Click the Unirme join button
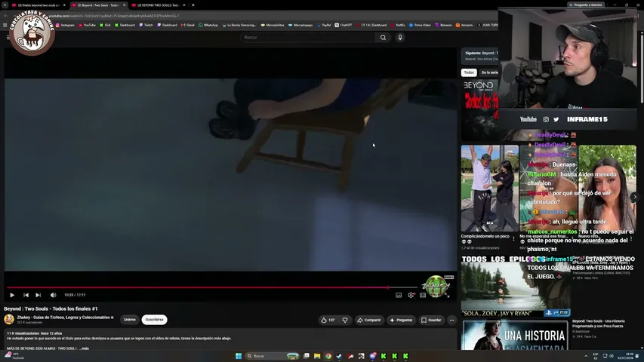Image resolution: width=644 pixels, height=362 pixels. coord(129,320)
